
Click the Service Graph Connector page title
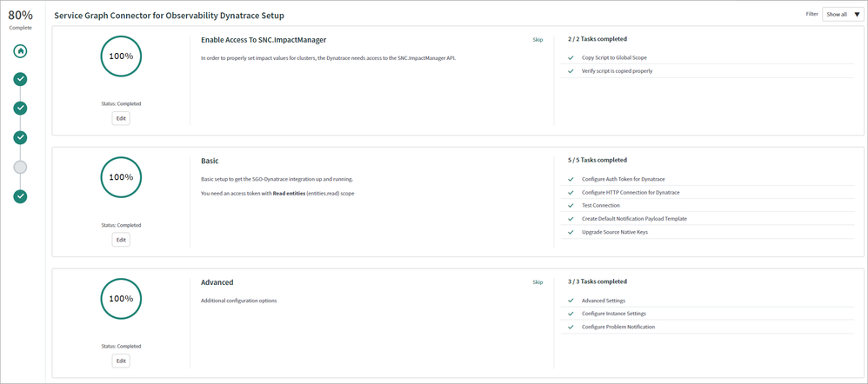(169, 16)
